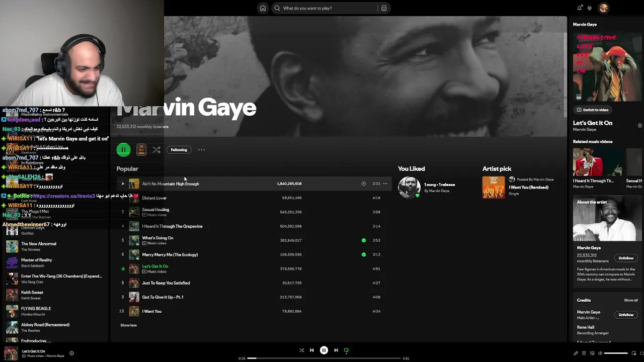
Task: Toggle Following for Marvin Gaye
Action: [179, 150]
